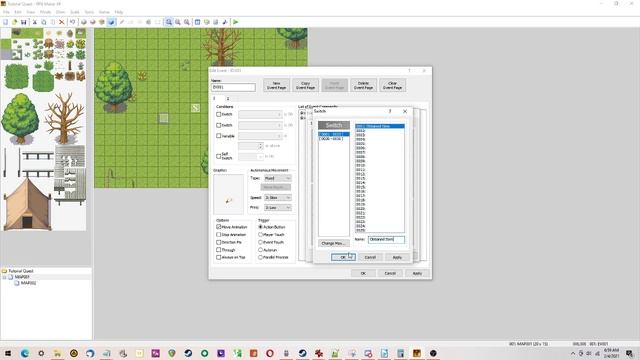Image resolution: width=640 pixels, height=360 pixels.
Task: Click the red X Delete toolbar icon
Action: pos(62,22)
